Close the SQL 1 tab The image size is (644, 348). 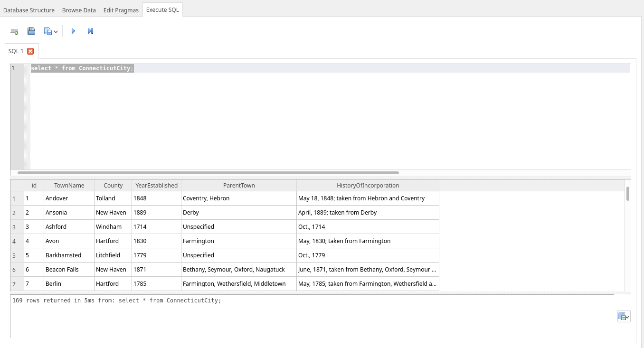point(30,51)
